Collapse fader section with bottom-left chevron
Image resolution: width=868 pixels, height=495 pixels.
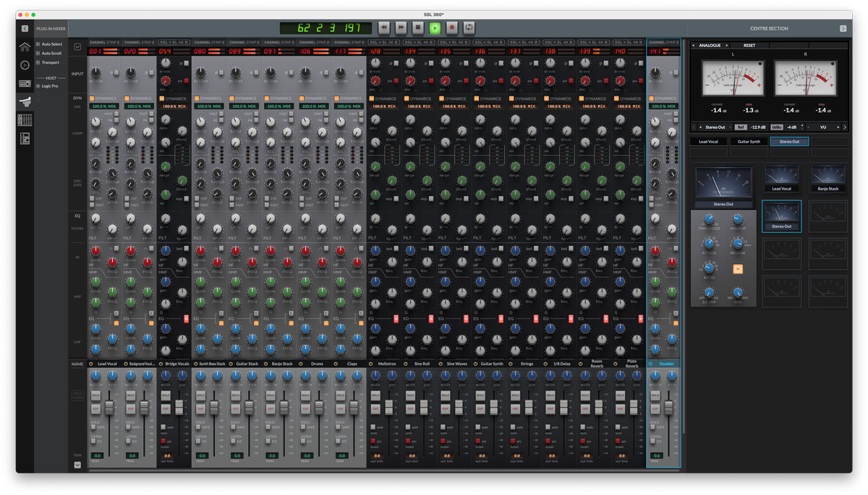click(x=77, y=465)
